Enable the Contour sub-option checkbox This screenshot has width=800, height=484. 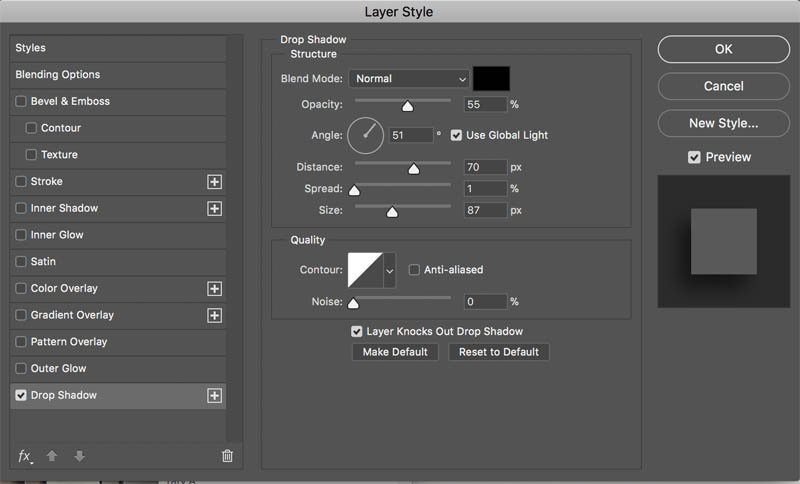pyautogui.click(x=31, y=128)
